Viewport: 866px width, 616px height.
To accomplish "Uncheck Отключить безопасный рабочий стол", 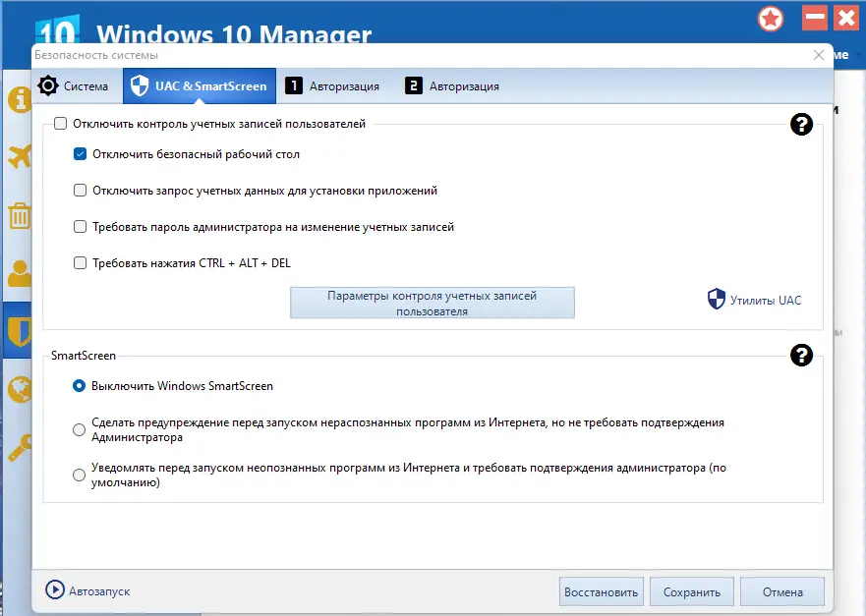I will 80,154.
